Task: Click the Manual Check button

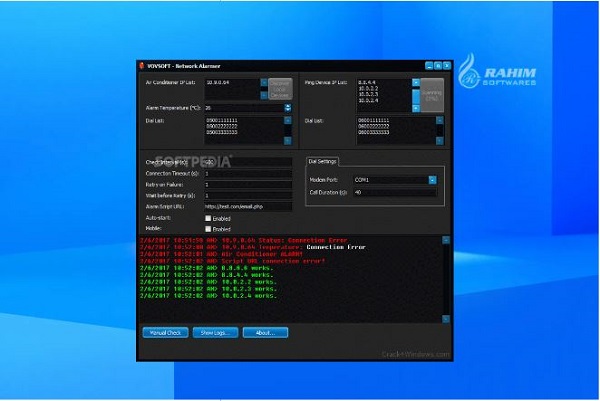Action: click(165, 333)
